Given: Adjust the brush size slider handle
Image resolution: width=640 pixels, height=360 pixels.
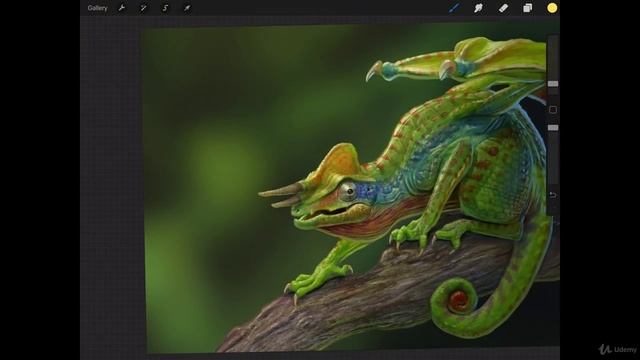Looking at the screenshot, I should (553, 84).
